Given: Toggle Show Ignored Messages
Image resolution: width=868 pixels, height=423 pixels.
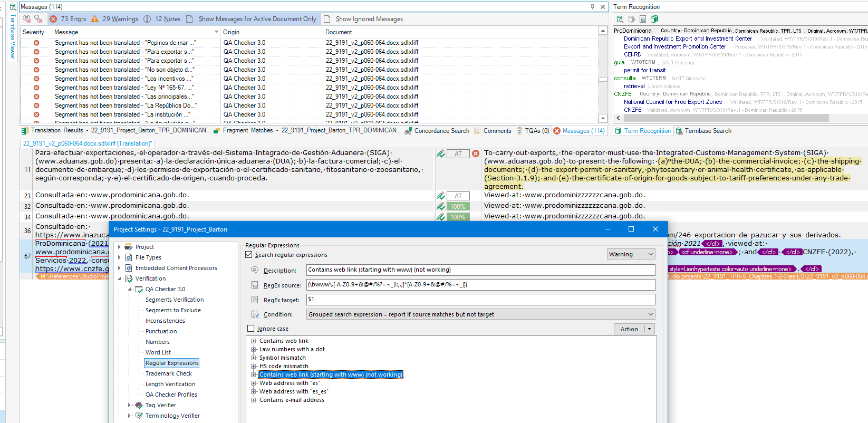Looking at the screenshot, I should pos(363,19).
